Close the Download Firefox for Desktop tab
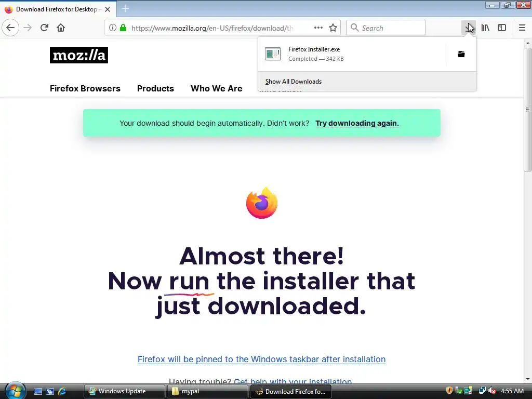The height and width of the screenshot is (399, 532). tap(108, 9)
